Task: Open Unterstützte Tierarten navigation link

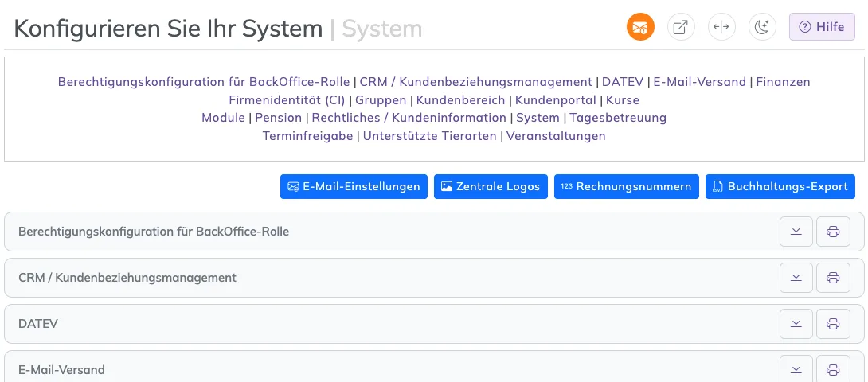Action: (429, 135)
